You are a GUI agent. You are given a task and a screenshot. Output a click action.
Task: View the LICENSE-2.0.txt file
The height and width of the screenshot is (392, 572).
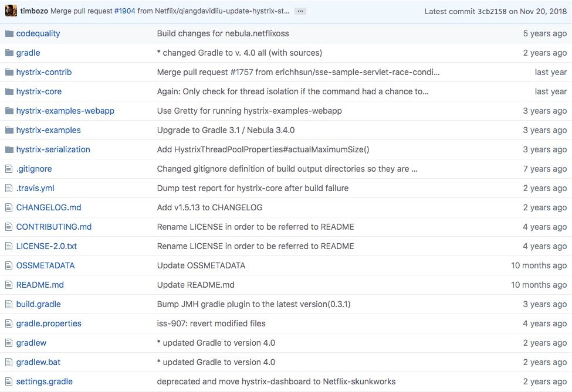tap(46, 246)
